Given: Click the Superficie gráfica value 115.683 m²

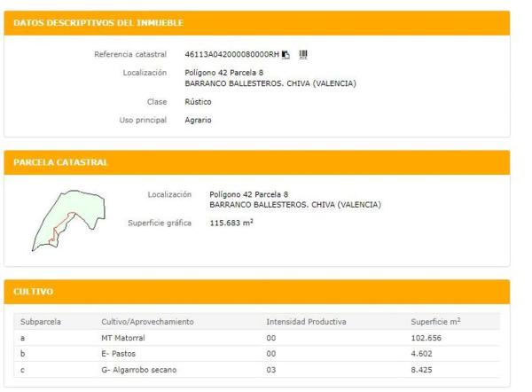Looking at the screenshot, I should pos(231,223).
